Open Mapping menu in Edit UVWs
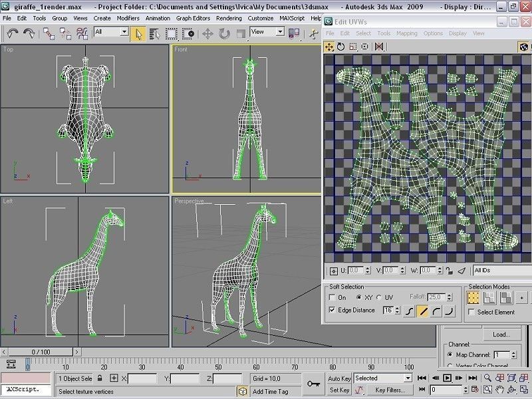Screen dimensions: 532x399 coord(407,33)
